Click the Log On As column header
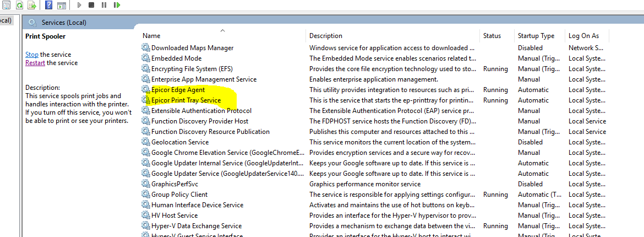 pyautogui.click(x=583, y=36)
